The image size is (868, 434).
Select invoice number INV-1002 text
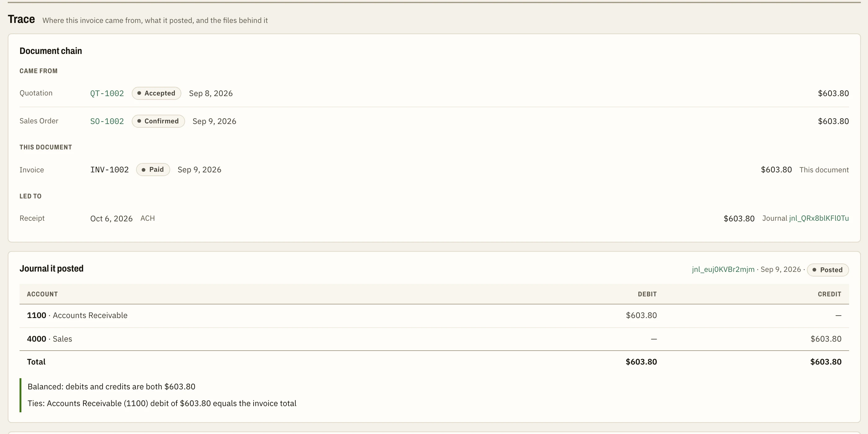pyautogui.click(x=109, y=170)
